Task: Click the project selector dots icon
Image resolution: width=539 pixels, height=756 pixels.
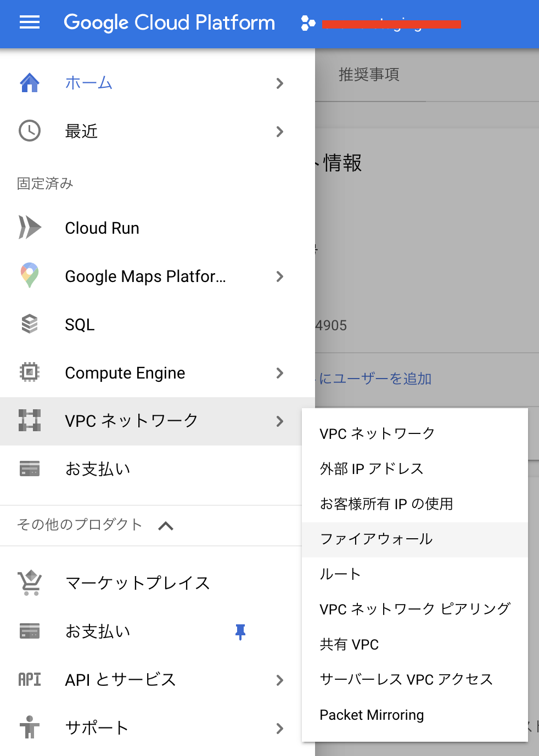Action: (x=308, y=23)
